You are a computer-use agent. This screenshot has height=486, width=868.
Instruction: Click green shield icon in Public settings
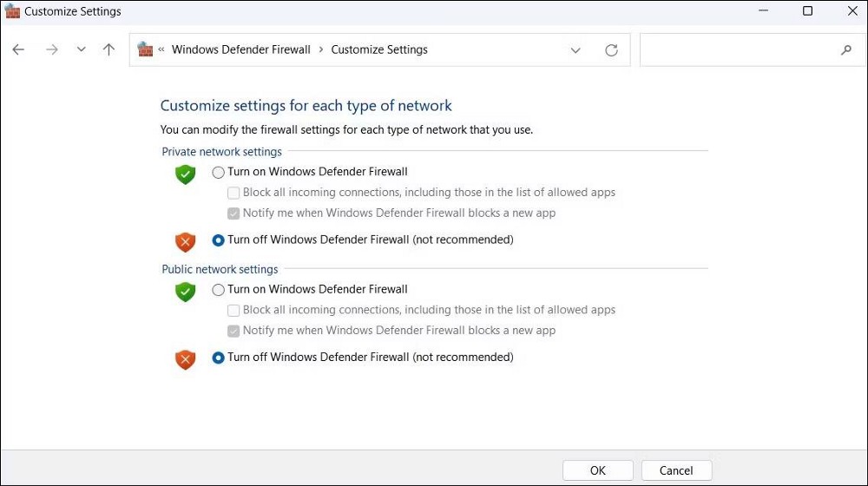pos(186,292)
